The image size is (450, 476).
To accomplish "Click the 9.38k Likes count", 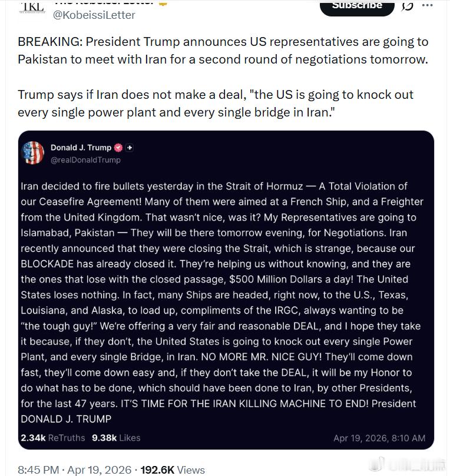I will [x=117, y=438].
